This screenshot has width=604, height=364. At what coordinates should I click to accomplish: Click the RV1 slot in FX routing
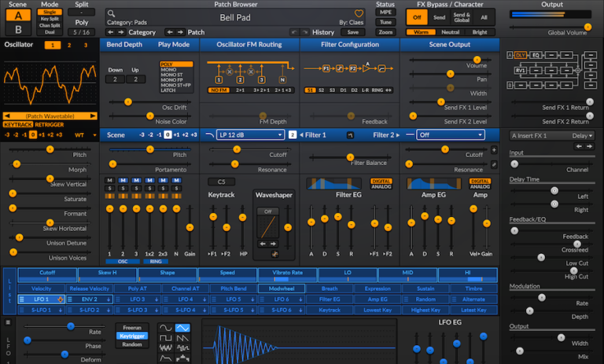[x=521, y=71]
